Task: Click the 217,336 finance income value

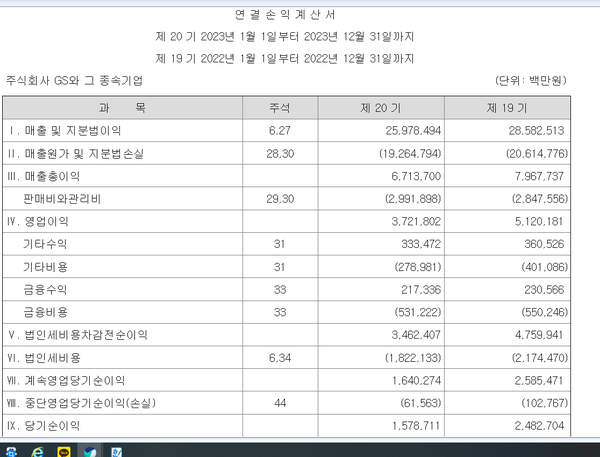Action: click(x=421, y=290)
